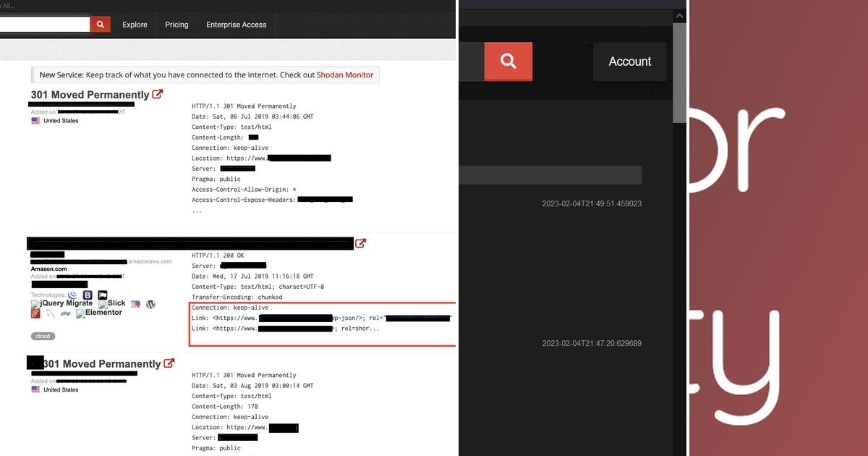Click the Font Awesome technology icon
Screen dimensions: 868x456
point(34,313)
